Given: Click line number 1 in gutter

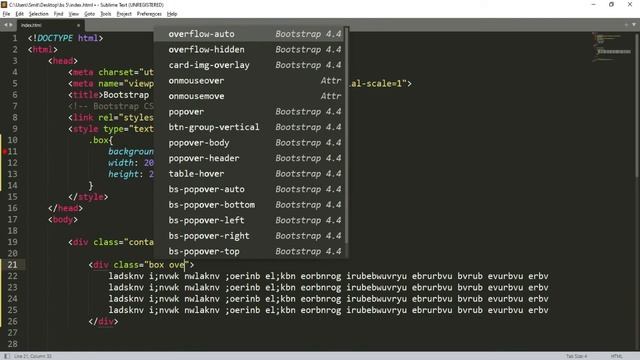Looking at the screenshot, I should [x=15, y=38].
